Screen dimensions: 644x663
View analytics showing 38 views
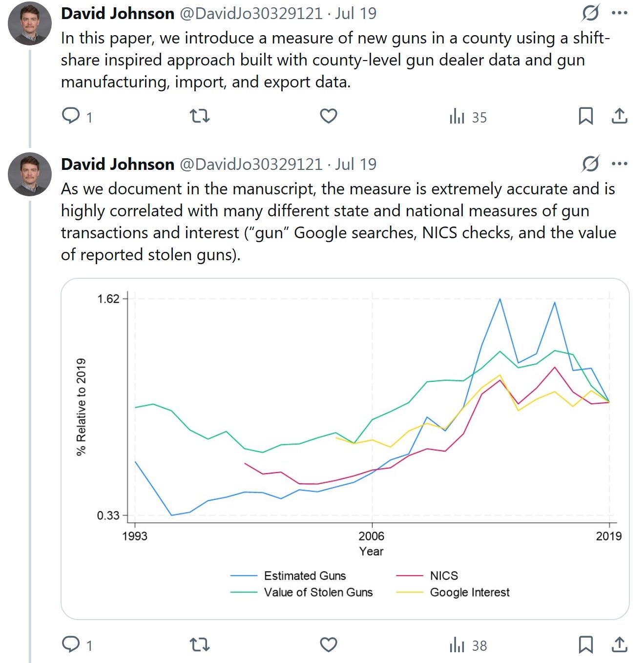click(468, 645)
